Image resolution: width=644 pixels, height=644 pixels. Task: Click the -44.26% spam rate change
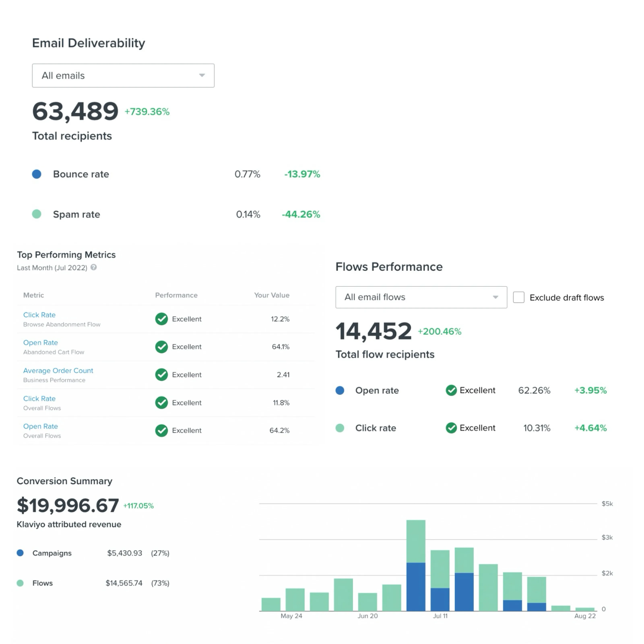pos(301,214)
